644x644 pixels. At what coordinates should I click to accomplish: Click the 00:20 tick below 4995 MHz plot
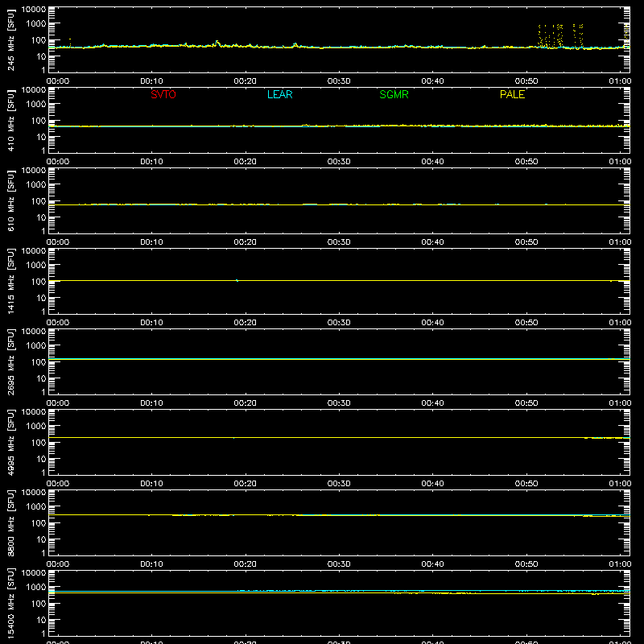tap(246, 484)
